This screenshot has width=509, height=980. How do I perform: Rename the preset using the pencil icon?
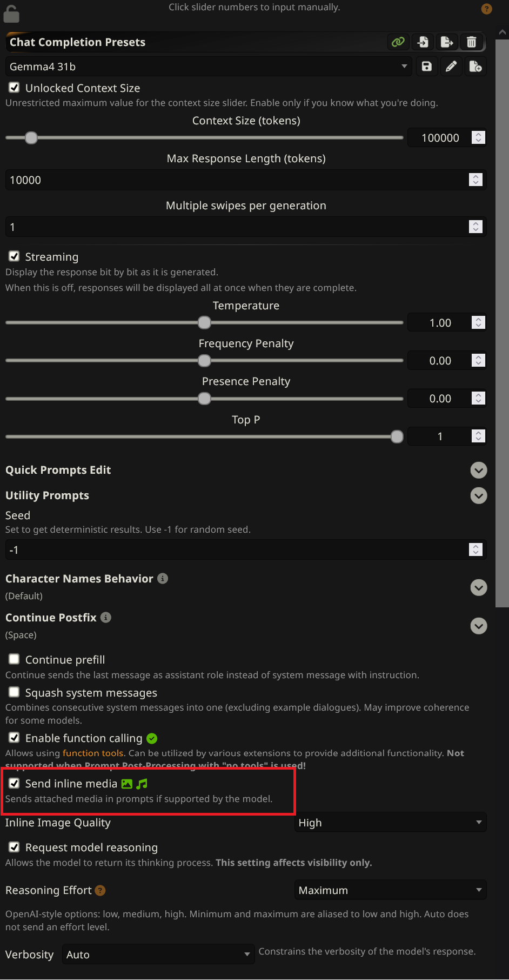(x=451, y=67)
